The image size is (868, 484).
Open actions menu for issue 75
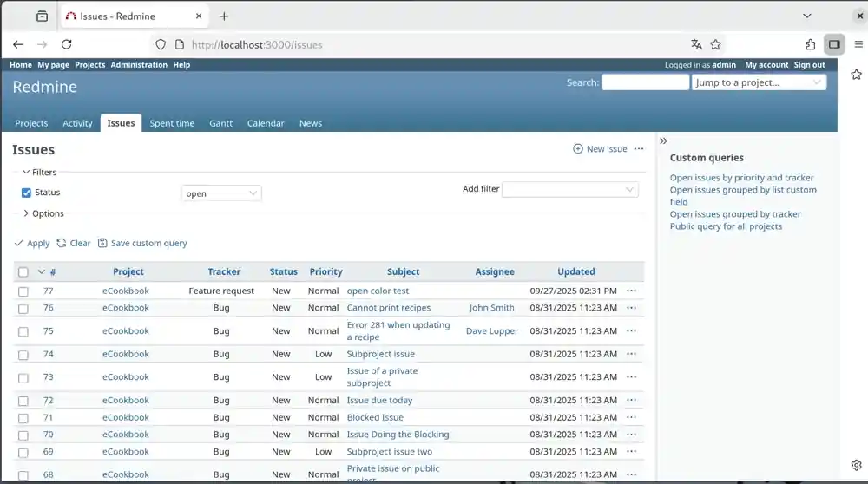(x=632, y=330)
